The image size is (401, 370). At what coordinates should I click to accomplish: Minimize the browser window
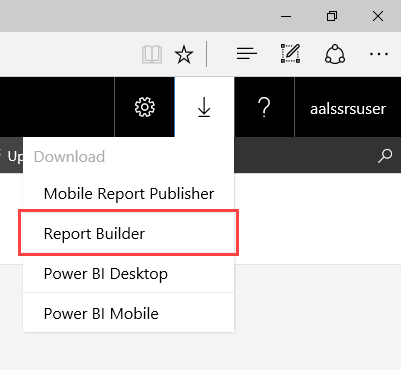(286, 16)
